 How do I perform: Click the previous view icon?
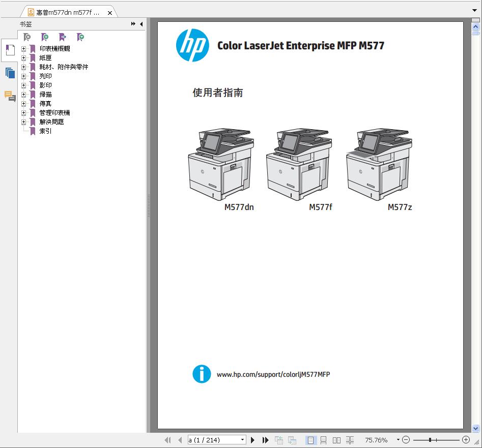279,440
